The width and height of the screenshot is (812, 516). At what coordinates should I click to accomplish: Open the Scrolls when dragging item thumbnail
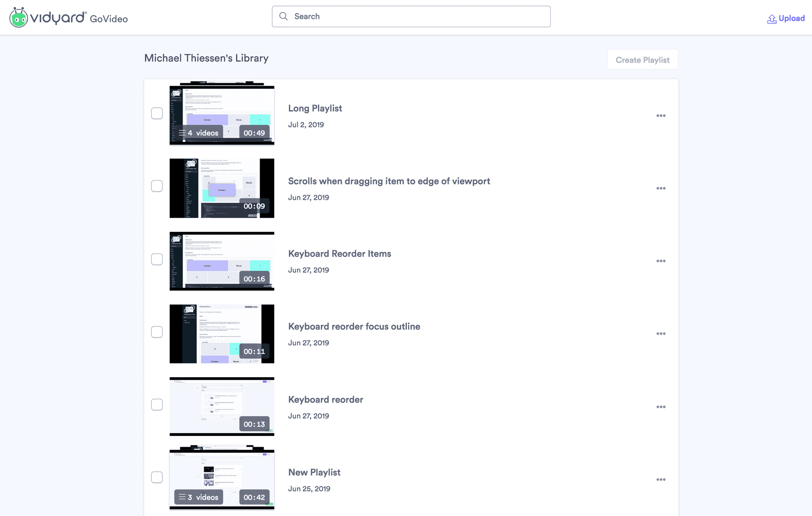[x=222, y=188]
